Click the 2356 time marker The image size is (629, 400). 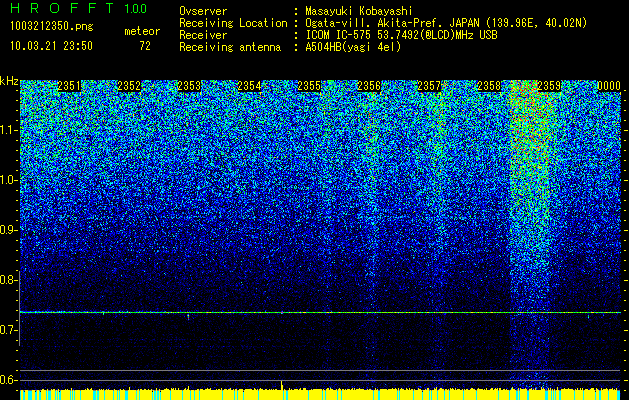coord(369,86)
